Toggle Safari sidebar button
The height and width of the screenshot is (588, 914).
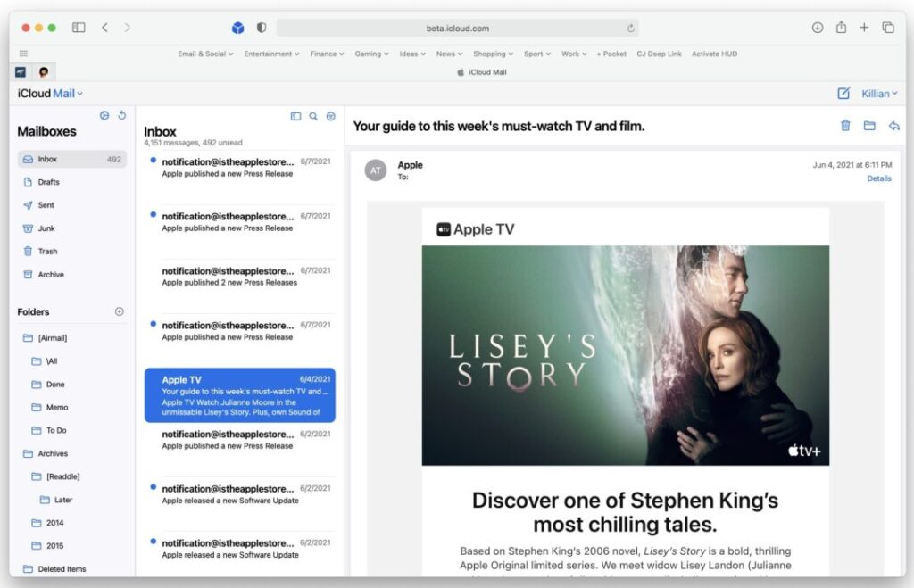(x=79, y=28)
